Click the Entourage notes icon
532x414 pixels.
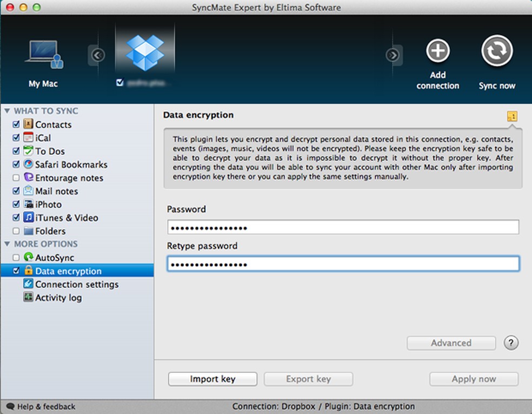coord(28,177)
